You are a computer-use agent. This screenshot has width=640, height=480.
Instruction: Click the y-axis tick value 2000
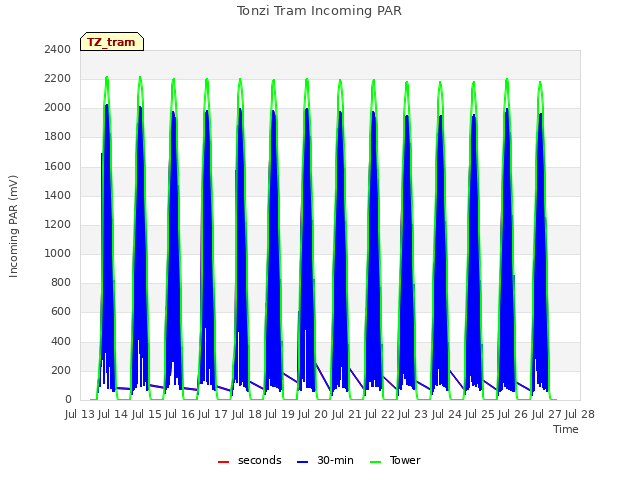point(58,108)
